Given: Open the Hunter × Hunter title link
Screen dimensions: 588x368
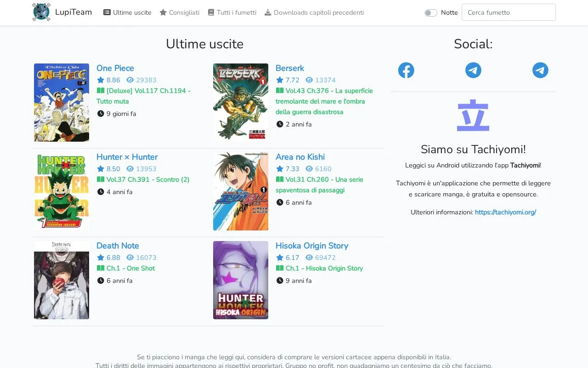Looking at the screenshot, I should pyautogui.click(x=127, y=157).
